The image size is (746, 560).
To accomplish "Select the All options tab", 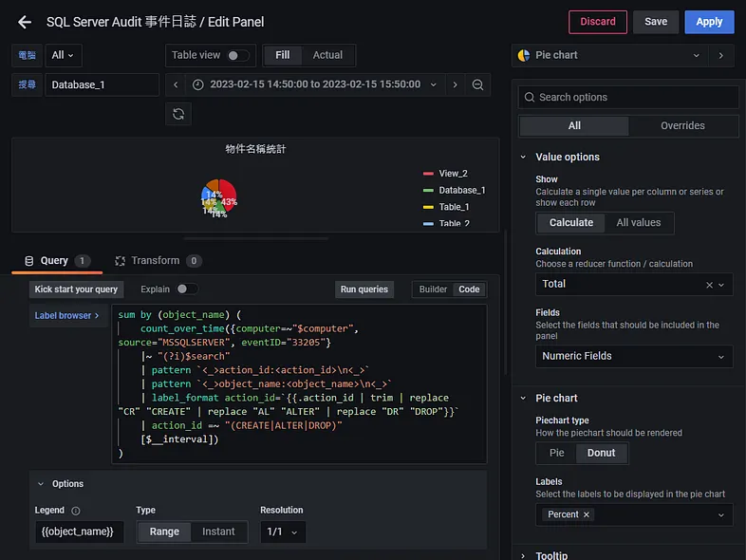I will point(574,126).
